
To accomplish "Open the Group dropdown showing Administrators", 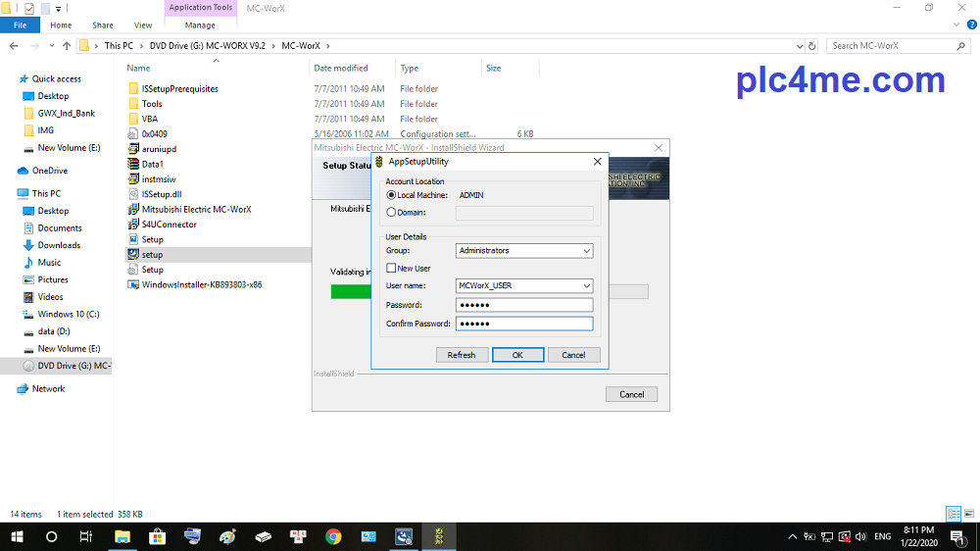I will [523, 251].
